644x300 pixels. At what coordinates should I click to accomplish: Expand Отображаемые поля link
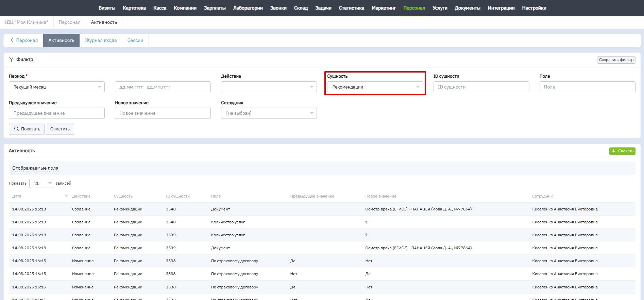(x=35, y=168)
